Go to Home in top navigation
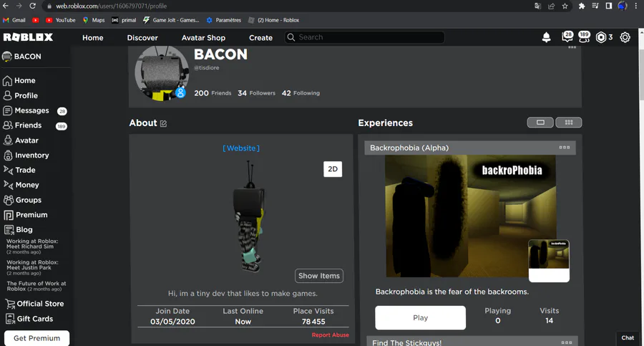Image resolution: width=644 pixels, height=346 pixels. [93, 38]
